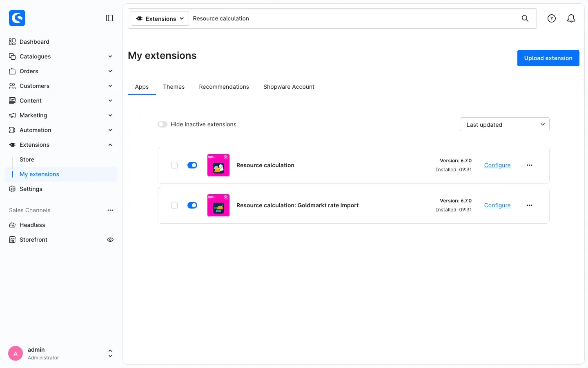Click the Storefront shop icon
588x368 pixels.
[x=12, y=240]
